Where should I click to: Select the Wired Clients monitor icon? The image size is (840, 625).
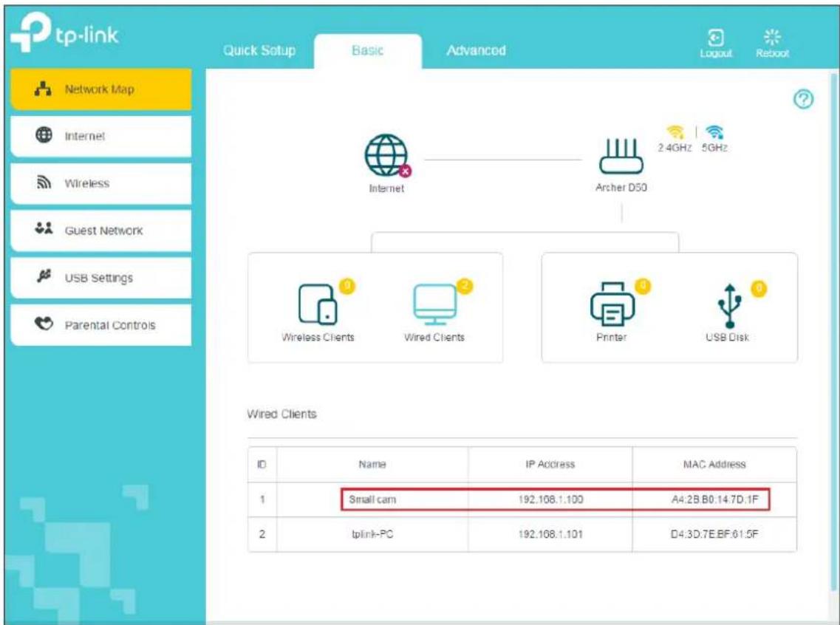pos(434,304)
